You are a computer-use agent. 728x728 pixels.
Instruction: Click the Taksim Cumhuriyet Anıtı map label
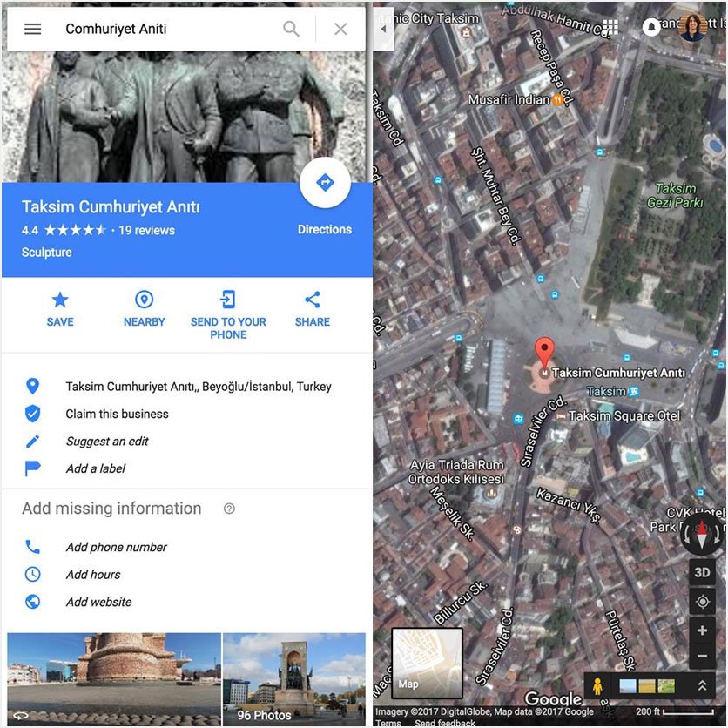(618, 373)
